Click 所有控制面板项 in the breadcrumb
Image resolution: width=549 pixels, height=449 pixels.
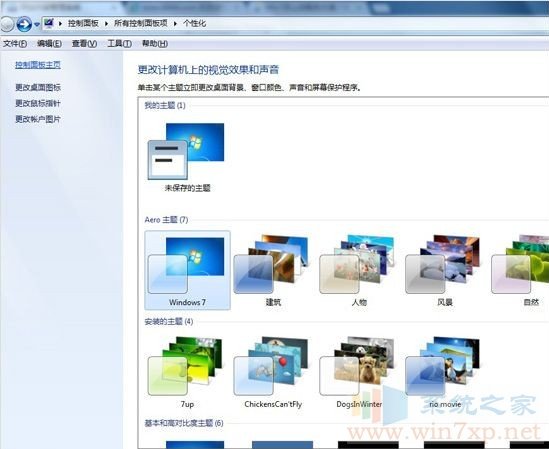140,23
